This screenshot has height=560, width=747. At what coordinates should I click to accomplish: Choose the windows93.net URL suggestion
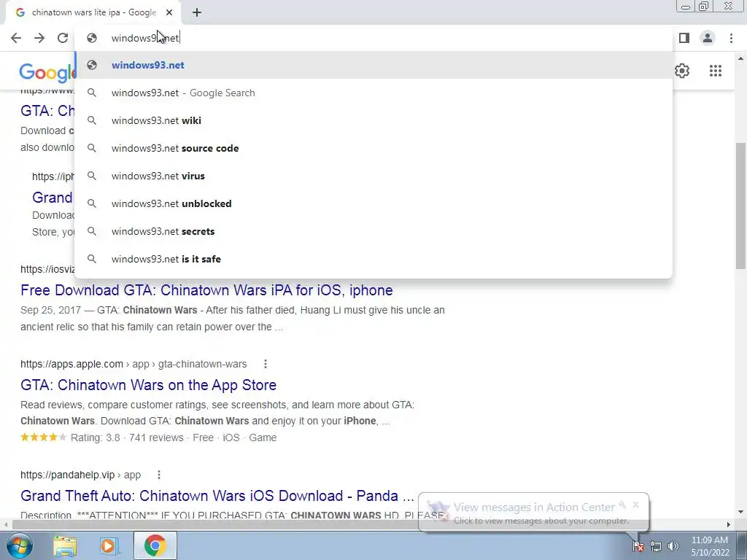pyautogui.click(x=373, y=65)
